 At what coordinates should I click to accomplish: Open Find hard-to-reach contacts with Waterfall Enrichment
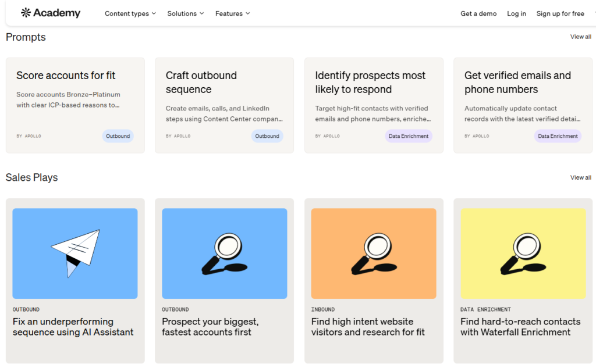520,327
